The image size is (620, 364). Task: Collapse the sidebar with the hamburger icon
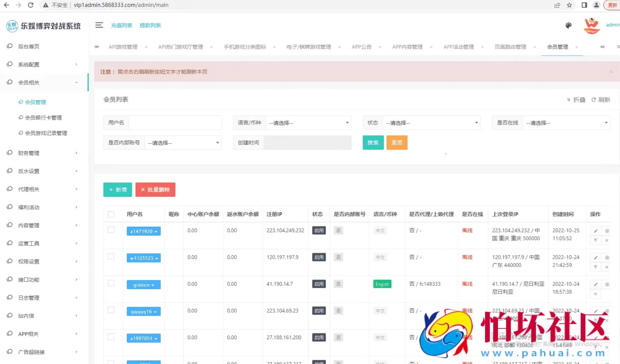(99, 25)
